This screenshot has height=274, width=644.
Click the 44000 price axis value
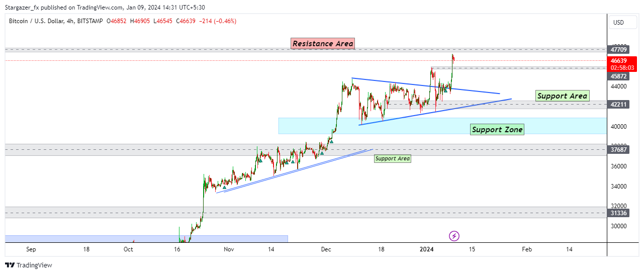[x=618, y=86]
